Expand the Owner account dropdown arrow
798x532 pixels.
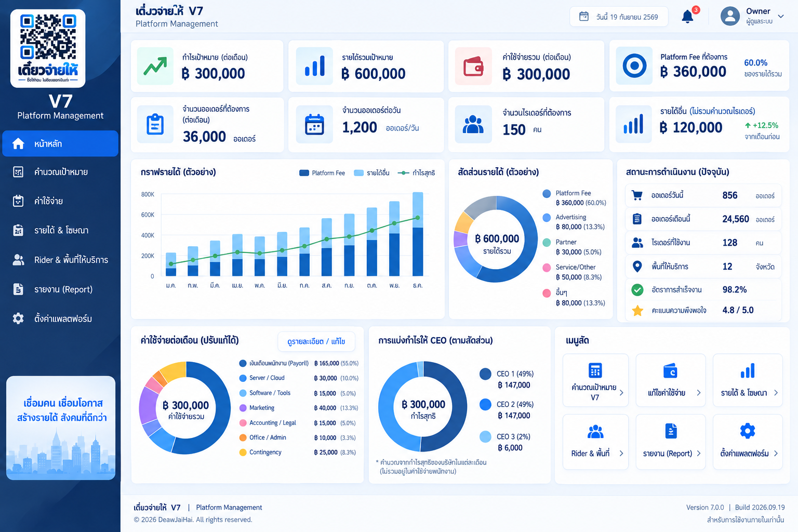click(x=780, y=17)
